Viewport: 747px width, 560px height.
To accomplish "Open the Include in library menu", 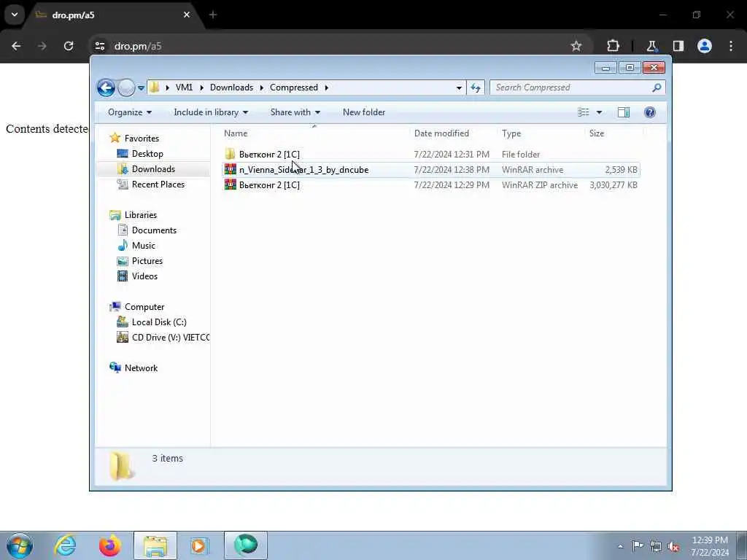I will tap(211, 112).
